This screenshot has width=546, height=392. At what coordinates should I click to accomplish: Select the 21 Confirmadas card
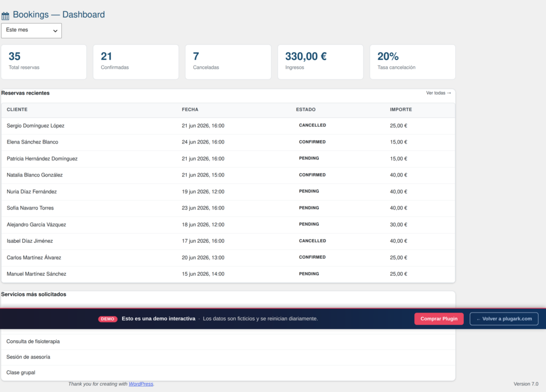[x=136, y=62]
